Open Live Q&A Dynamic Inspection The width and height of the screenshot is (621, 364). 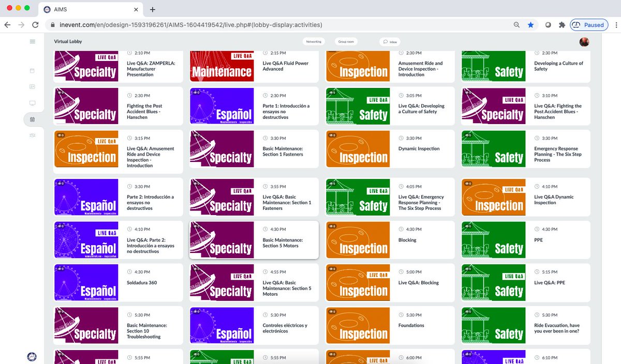click(x=526, y=197)
